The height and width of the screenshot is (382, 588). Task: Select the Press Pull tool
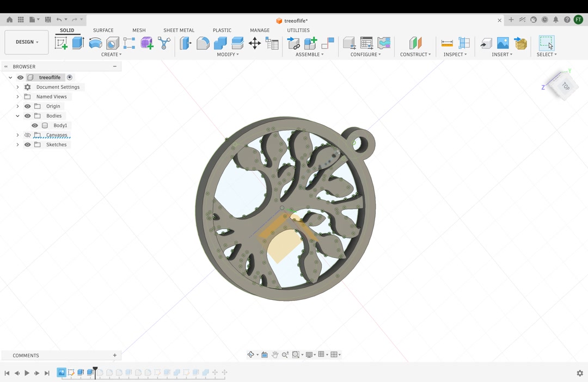(185, 43)
